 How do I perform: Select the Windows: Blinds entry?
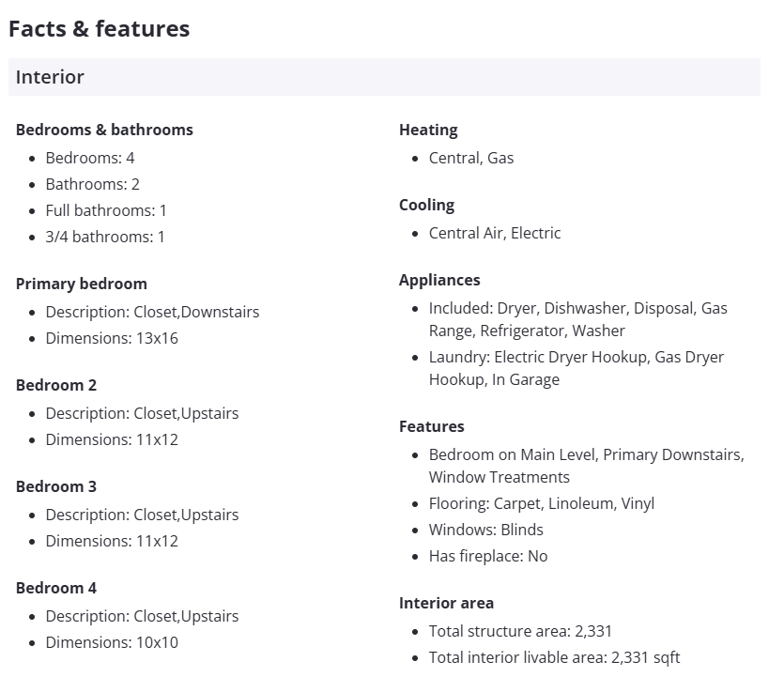(x=488, y=530)
